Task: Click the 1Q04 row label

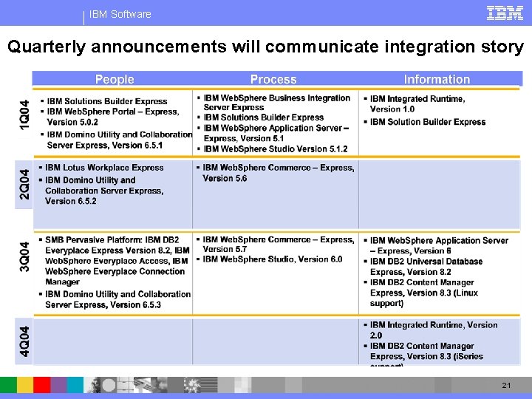Action: pyautogui.click(x=24, y=115)
